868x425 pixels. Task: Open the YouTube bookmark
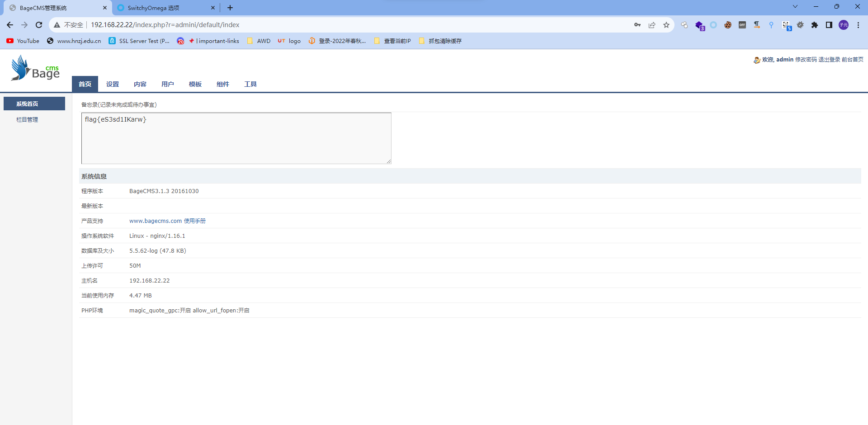click(x=23, y=41)
